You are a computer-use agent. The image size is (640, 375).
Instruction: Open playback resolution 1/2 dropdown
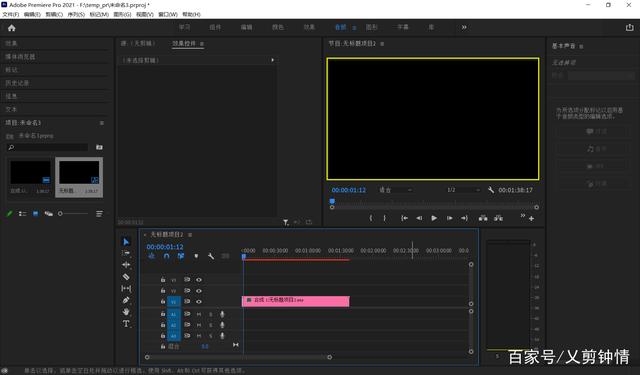[x=463, y=190]
